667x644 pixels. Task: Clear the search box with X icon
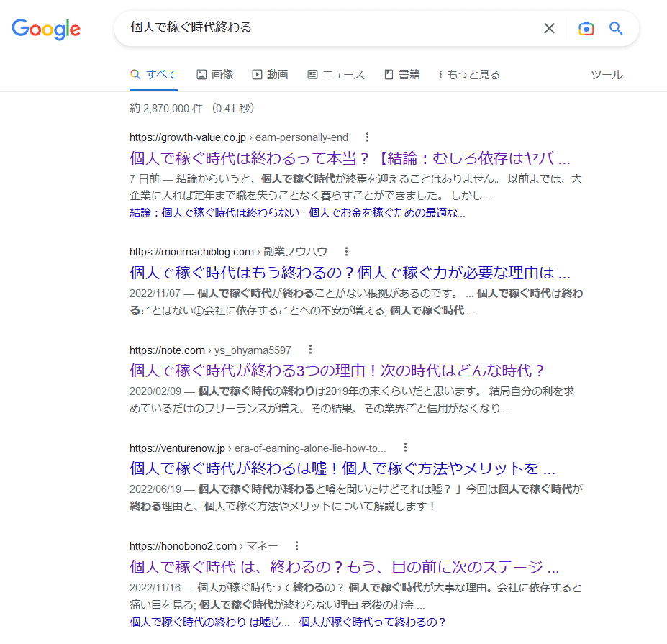tap(549, 29)
